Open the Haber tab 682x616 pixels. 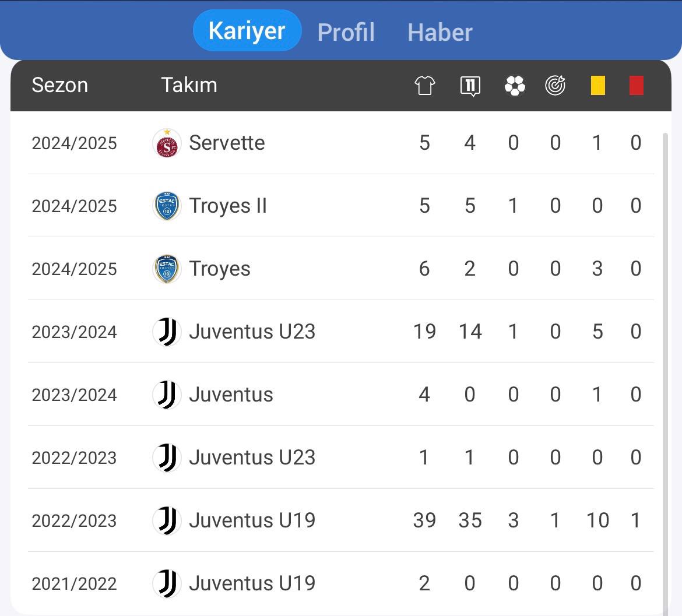[440, 32]
